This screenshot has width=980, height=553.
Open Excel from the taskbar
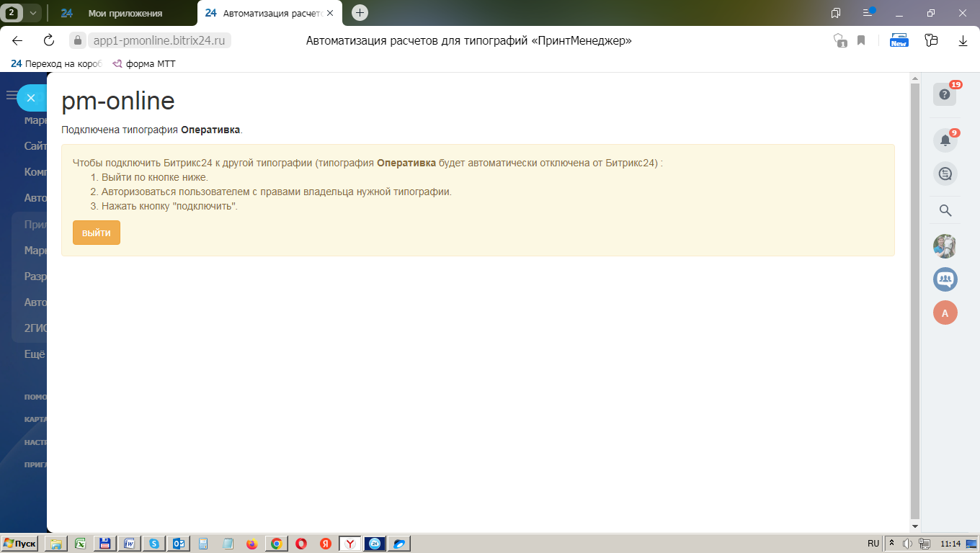(x=80, y=544)
